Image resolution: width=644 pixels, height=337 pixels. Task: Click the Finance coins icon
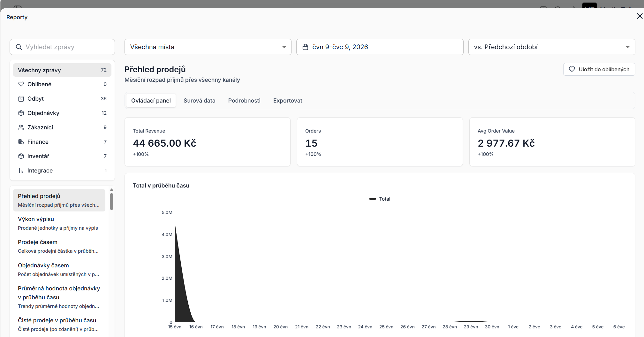[21, 142]
